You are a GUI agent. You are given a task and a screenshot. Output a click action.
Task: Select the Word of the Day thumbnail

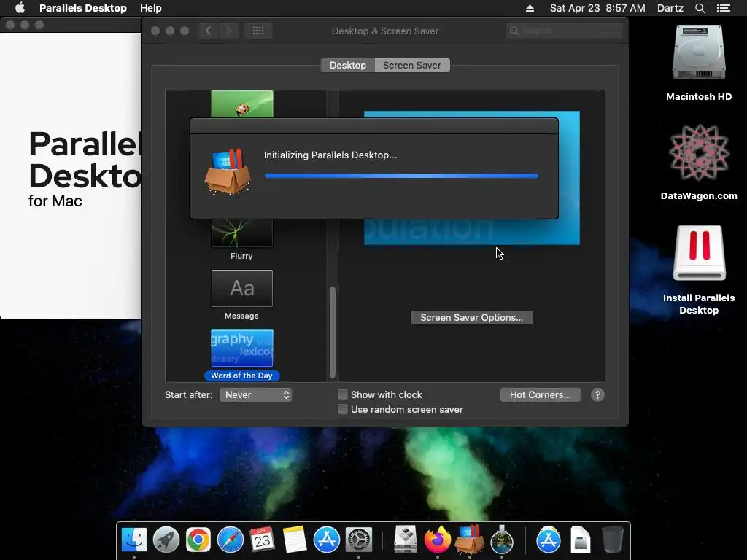tap(242, 348)
